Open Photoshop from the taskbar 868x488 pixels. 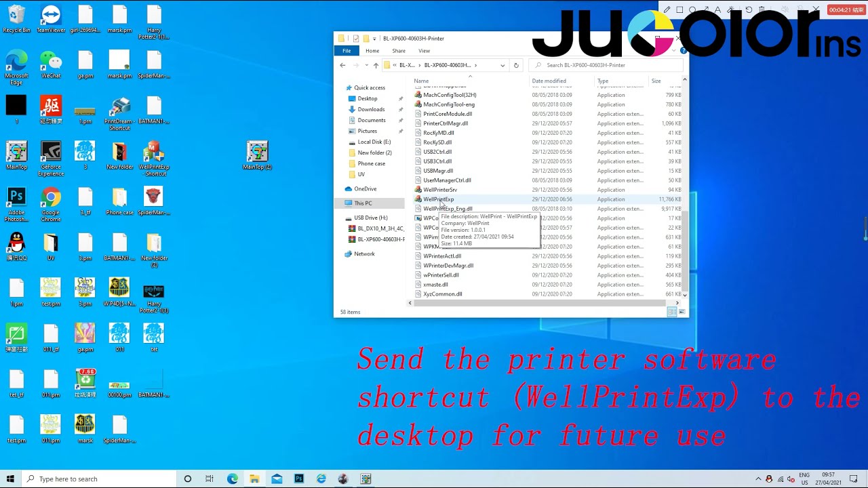pyautogui.click(x=299, y=479)
